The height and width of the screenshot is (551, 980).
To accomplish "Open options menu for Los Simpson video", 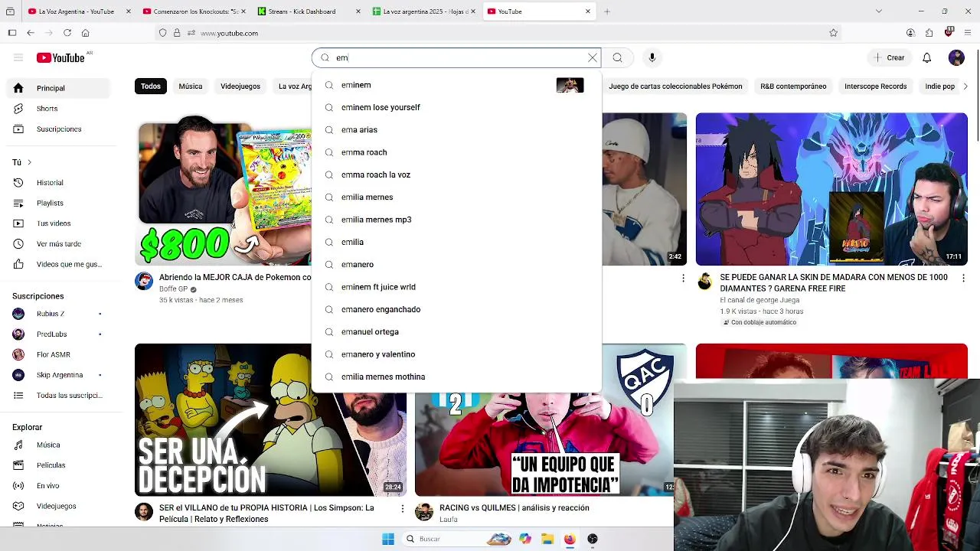I will click(403, 509).
